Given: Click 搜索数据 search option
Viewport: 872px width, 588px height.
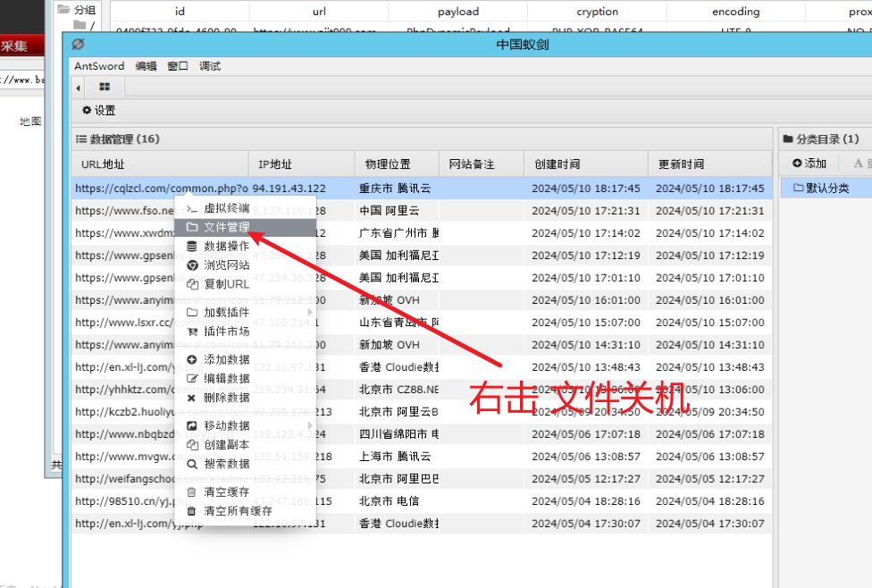Looking at the screenshot, I should click(226, 464).
